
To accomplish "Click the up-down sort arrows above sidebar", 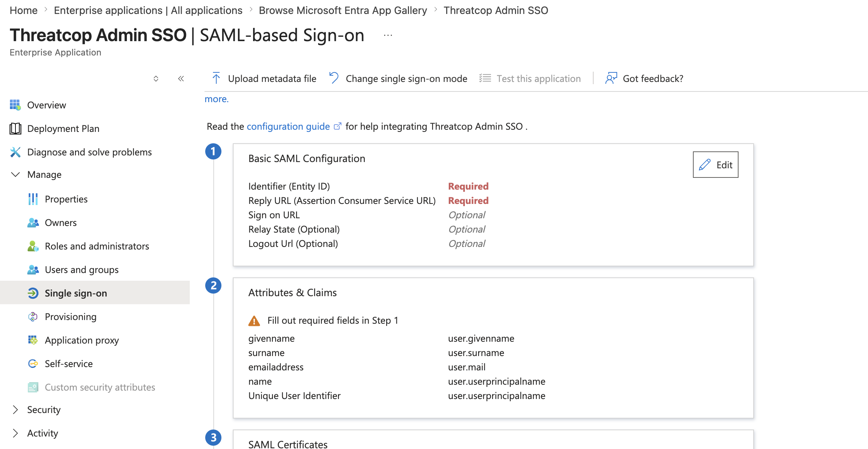I will pyautogui.click(x=156, y=79).
